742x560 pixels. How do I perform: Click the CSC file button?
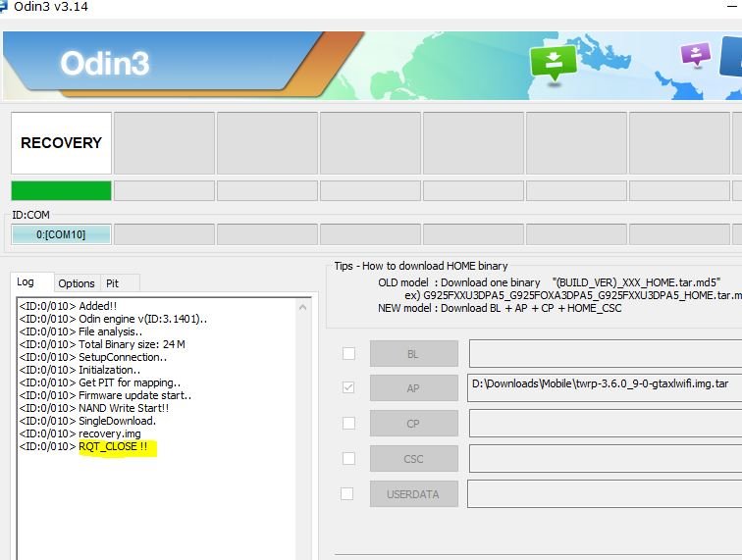tap(414, 458)
